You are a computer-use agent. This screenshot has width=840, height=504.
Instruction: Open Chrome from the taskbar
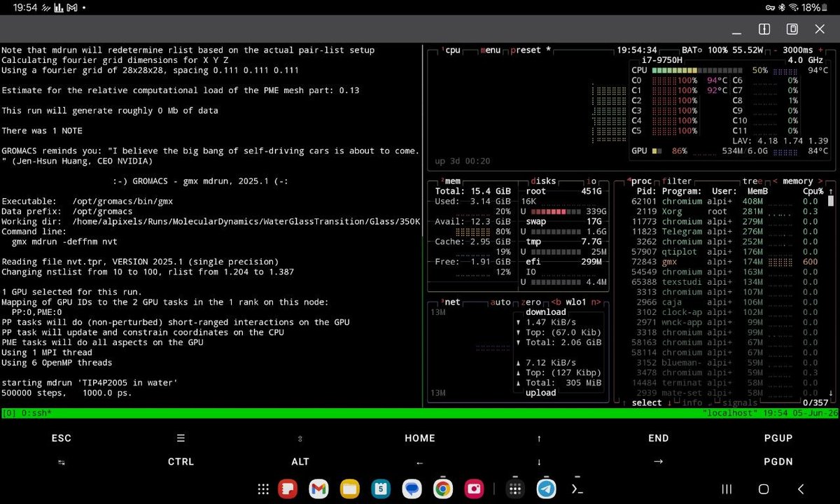[442, 489]
